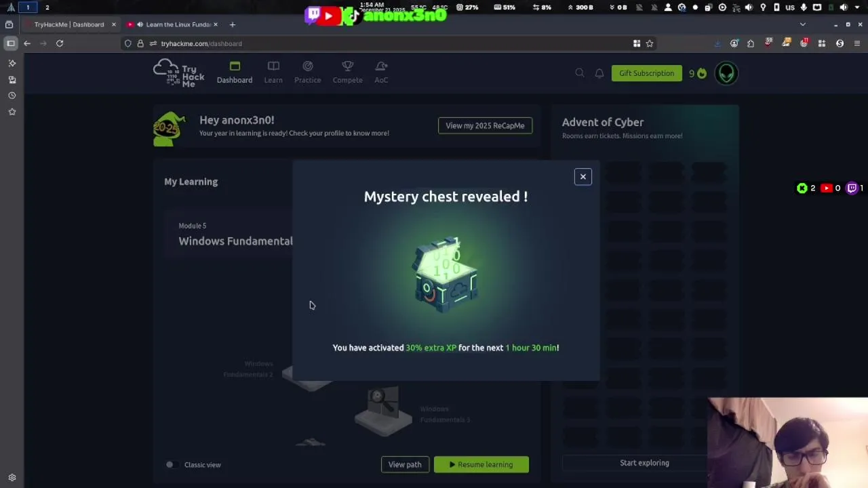Open sidebar history clock icon
The image size is (868, 488).
[x=12, y=96]
